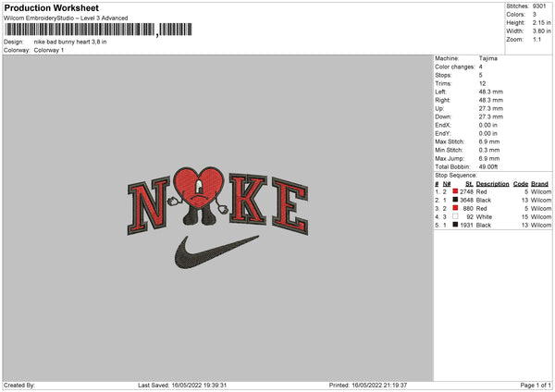The image size is (555, 392).
Task: Click the Color changes value 4
Action: (x=481, y=67)
